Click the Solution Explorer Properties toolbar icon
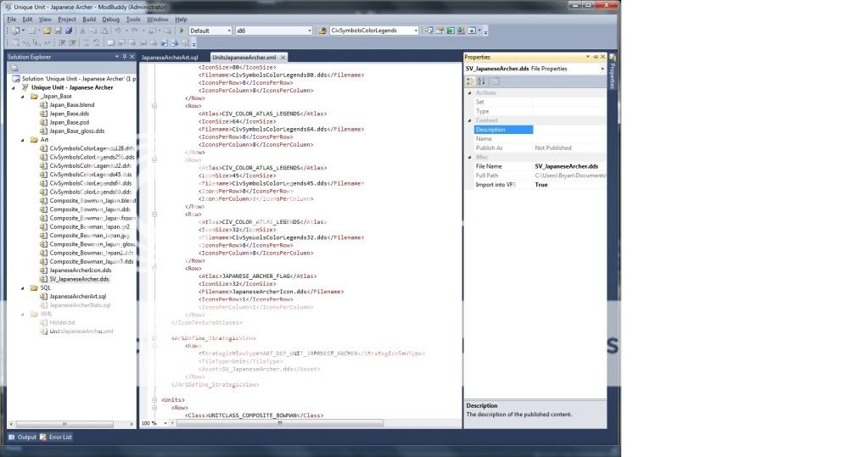 click(x=14, y=68)
